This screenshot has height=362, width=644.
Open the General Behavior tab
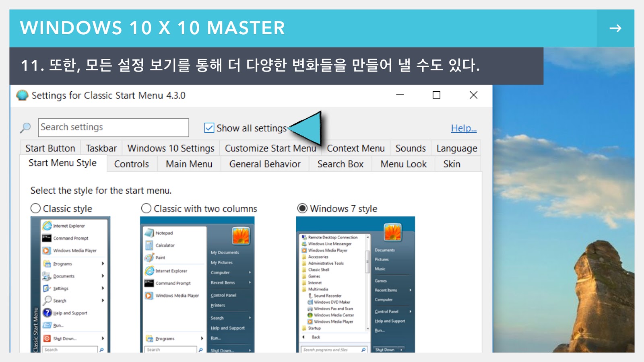(x=265, y=164)
